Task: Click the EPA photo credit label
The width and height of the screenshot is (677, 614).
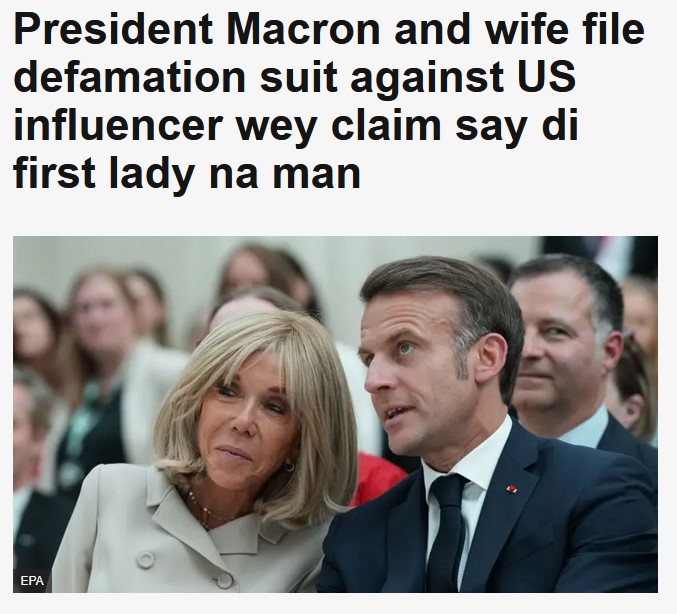Action: click(x=32, y=581)
